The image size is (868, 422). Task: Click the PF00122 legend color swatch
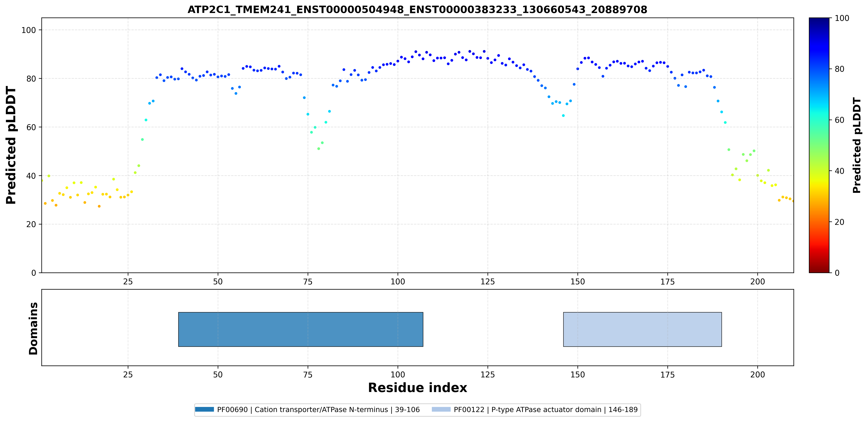tap(441, 410)
